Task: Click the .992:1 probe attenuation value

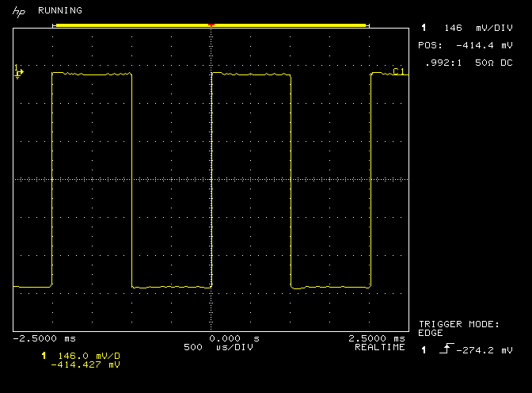Action: [x=440, y=62]
